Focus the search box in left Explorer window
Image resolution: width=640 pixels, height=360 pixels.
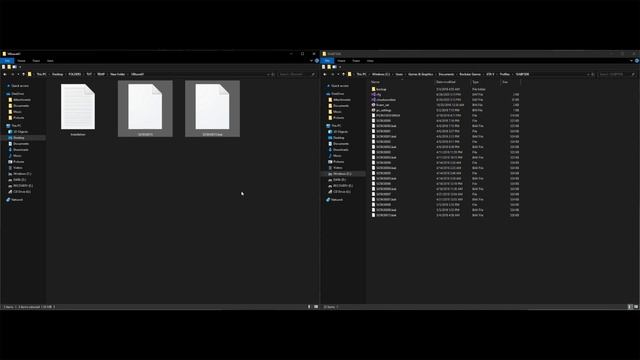[297, 74]
